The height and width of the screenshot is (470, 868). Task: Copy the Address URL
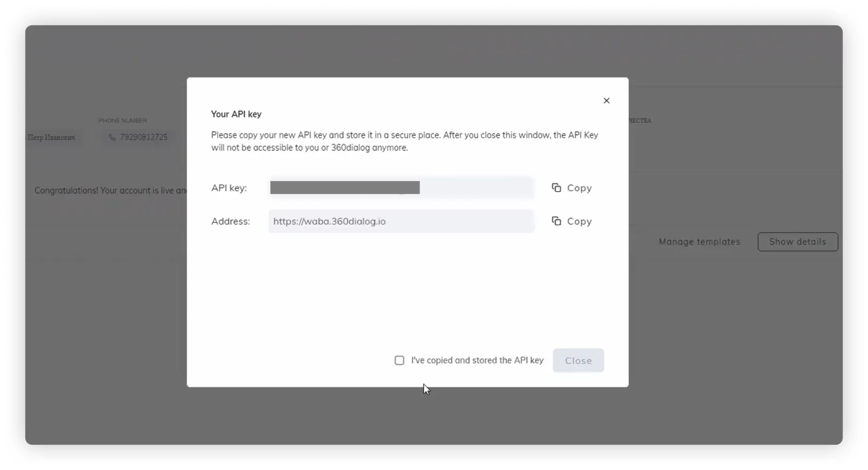571,221
